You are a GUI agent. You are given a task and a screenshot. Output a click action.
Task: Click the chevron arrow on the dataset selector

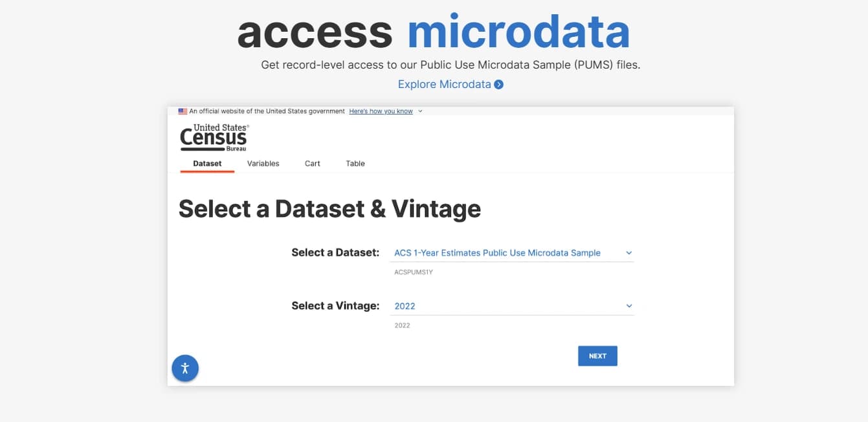[629, 253]
